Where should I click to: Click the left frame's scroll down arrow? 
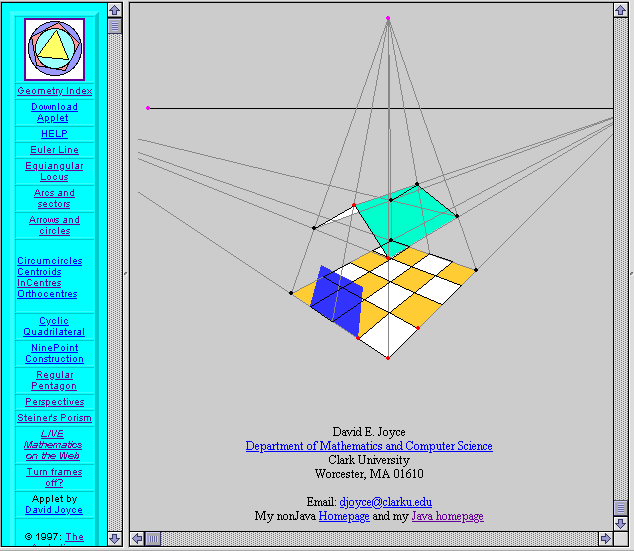pyautogui.click(x=114, y=538)
